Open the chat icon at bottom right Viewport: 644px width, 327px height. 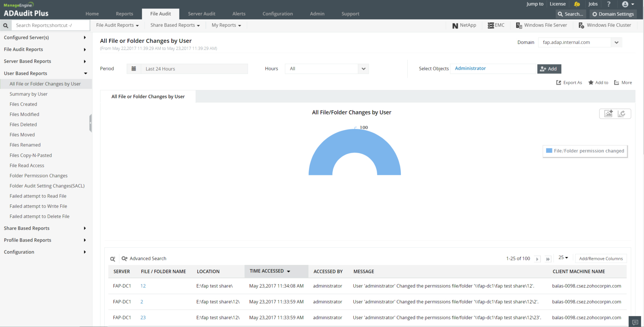pos(635,322)
